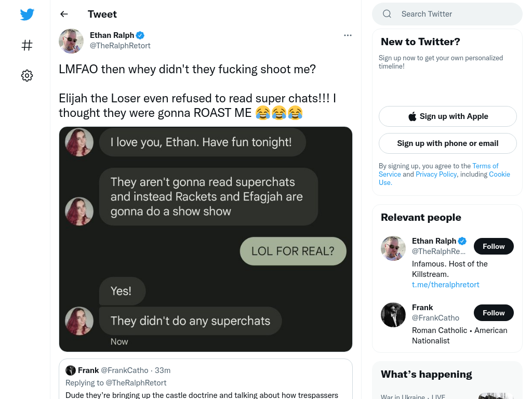Screen dimensions: 532x399
Task: Open the Terms of Service link
Action: pyautogui.click(x=485, y=166)
